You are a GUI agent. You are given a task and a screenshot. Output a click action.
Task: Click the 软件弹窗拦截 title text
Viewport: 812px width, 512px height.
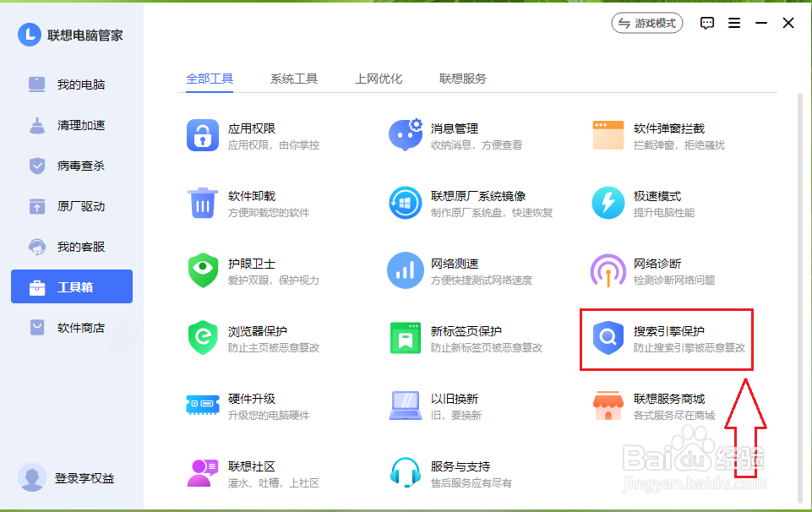click(x=669, y=128)
